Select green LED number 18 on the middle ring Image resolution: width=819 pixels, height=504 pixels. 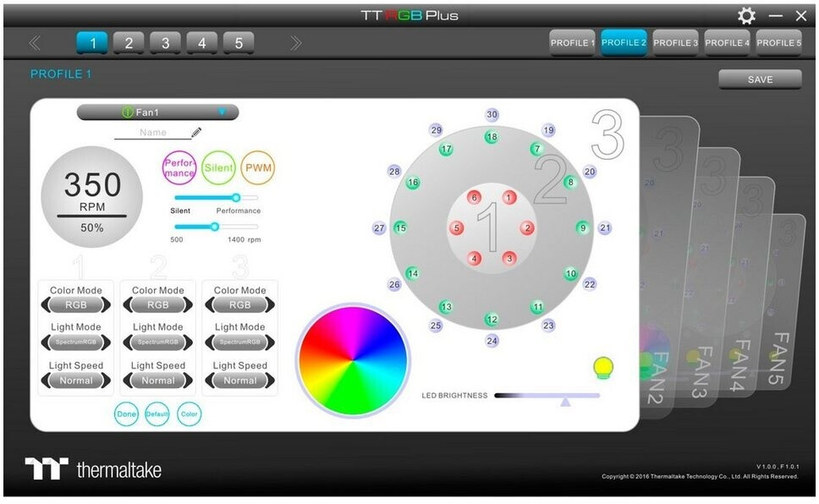[492, 137]
